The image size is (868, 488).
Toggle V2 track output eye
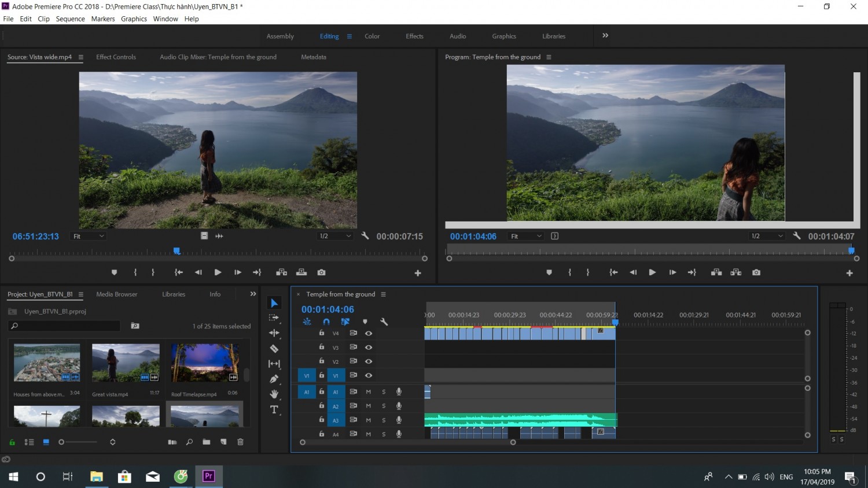[369, 361]
